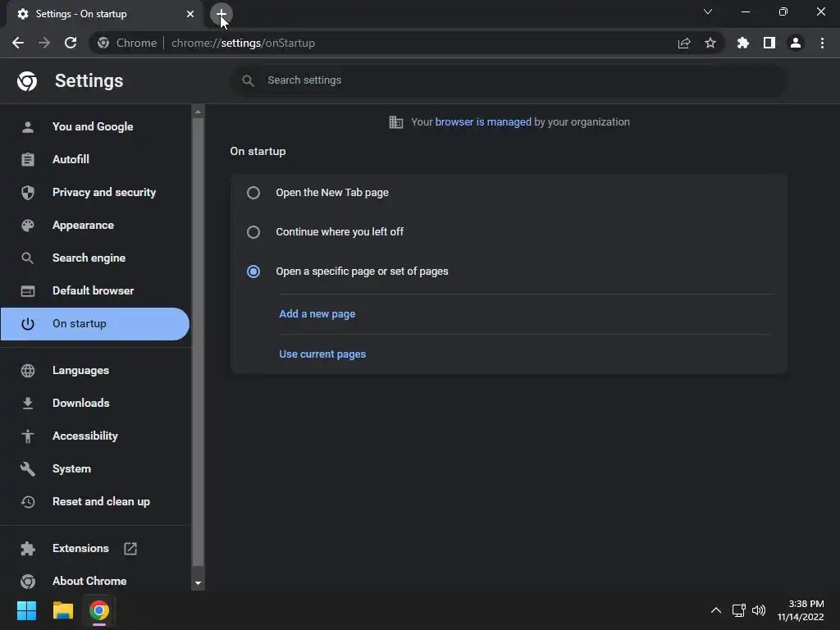Viewport: 840px width, 630px height.
Task: Click the managed organization building icon
Action: [396, 122]
